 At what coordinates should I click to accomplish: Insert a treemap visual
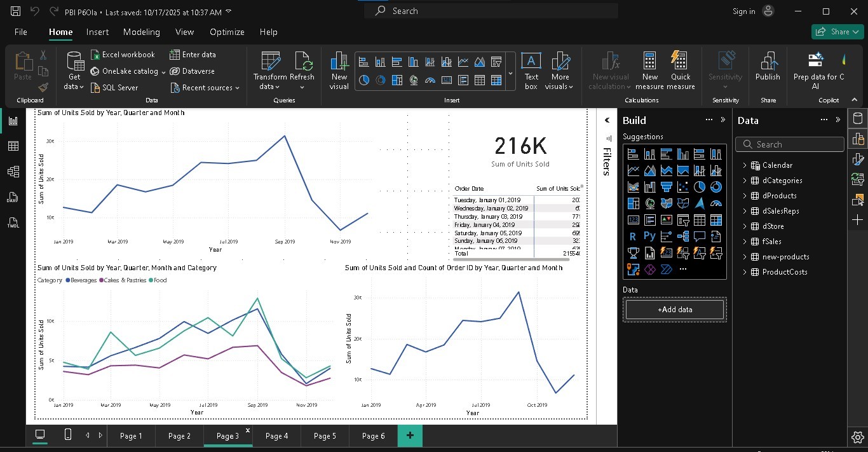[397, 80]
